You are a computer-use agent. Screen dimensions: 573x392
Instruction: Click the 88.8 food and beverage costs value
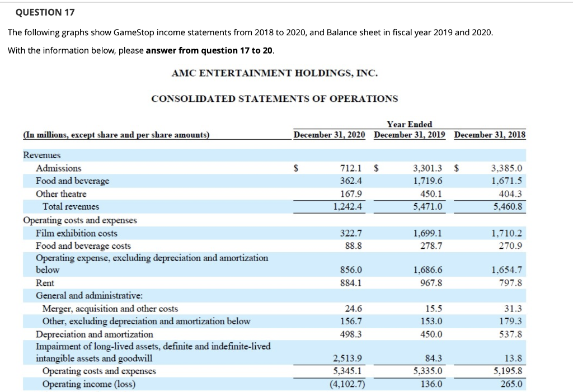pyautogui.click(x=354, y=245)
